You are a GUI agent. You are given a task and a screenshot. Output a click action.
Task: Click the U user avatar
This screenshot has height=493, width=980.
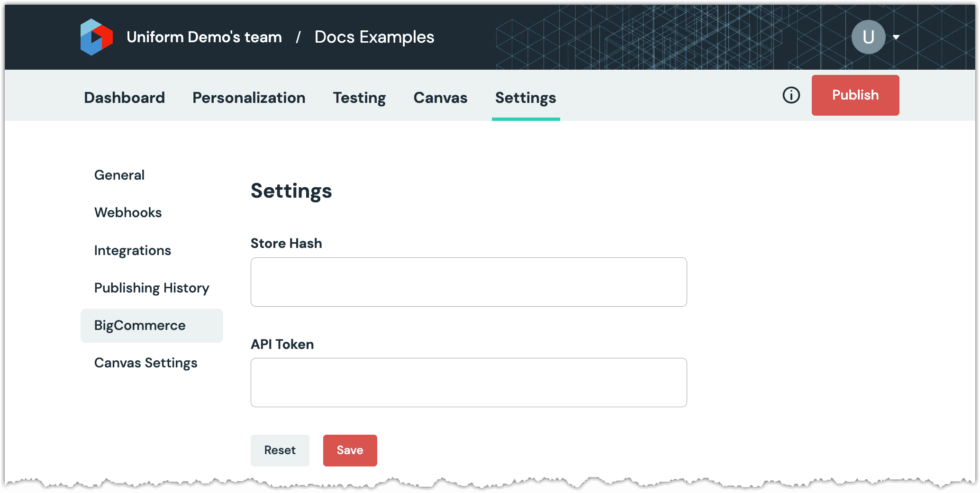[868, 37]
